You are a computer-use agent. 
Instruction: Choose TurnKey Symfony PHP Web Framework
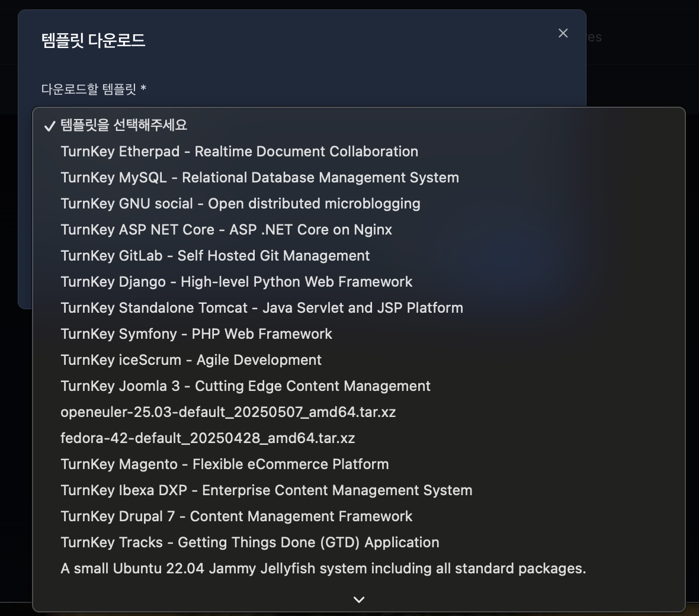(196, 334)
